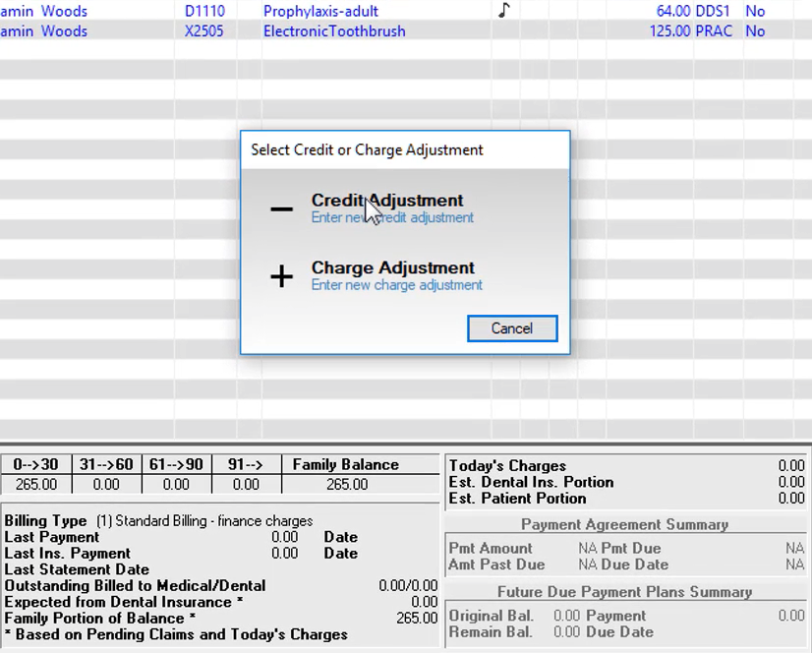Click the 'Enter new charge adjustment' link text

[x=396, y=285]
